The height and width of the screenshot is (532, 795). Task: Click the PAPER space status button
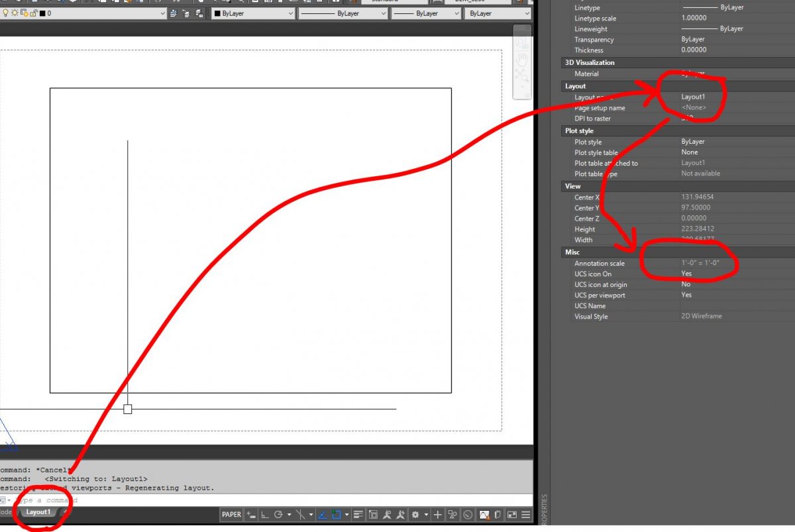[x=231, y=514]
